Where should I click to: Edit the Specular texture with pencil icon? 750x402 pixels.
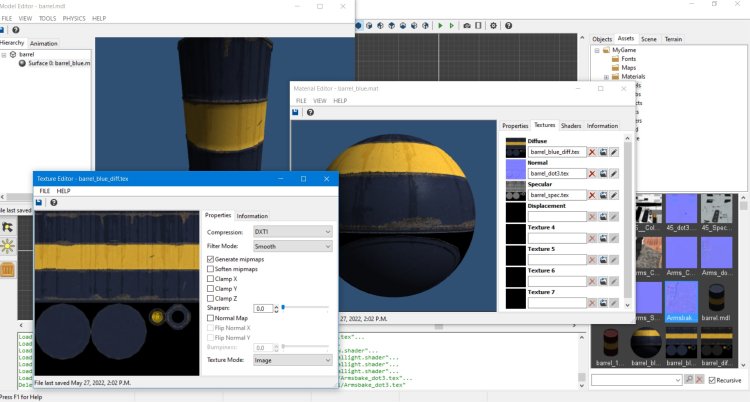click(614, 196)
